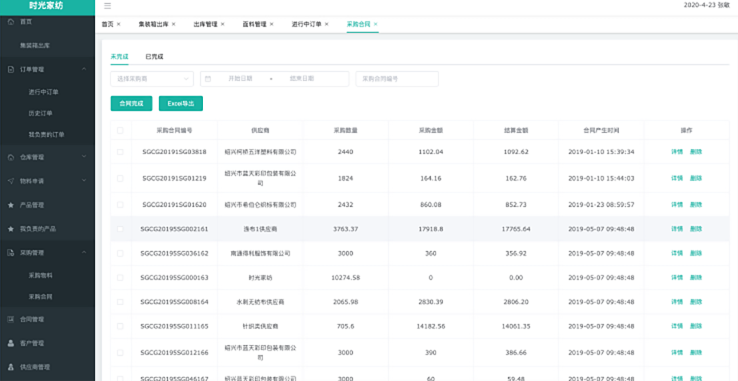This screenshot has height=381, width=738.
Task: Click the file icon beside 采购管理
Action: tap(11, 253)
